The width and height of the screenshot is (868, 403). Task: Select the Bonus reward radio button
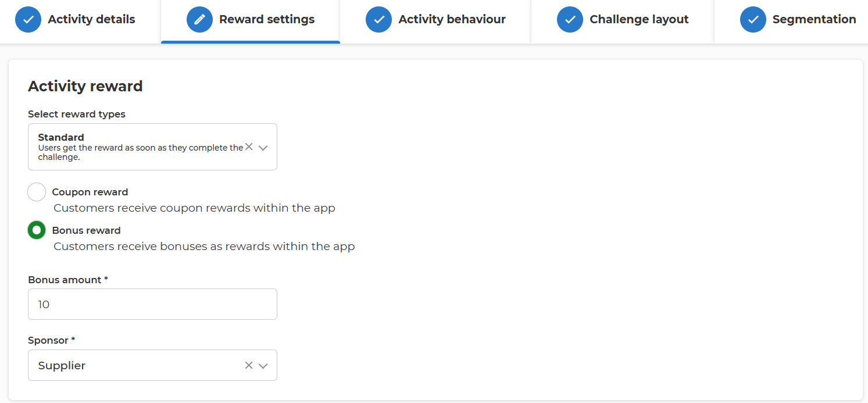[37, 230]
